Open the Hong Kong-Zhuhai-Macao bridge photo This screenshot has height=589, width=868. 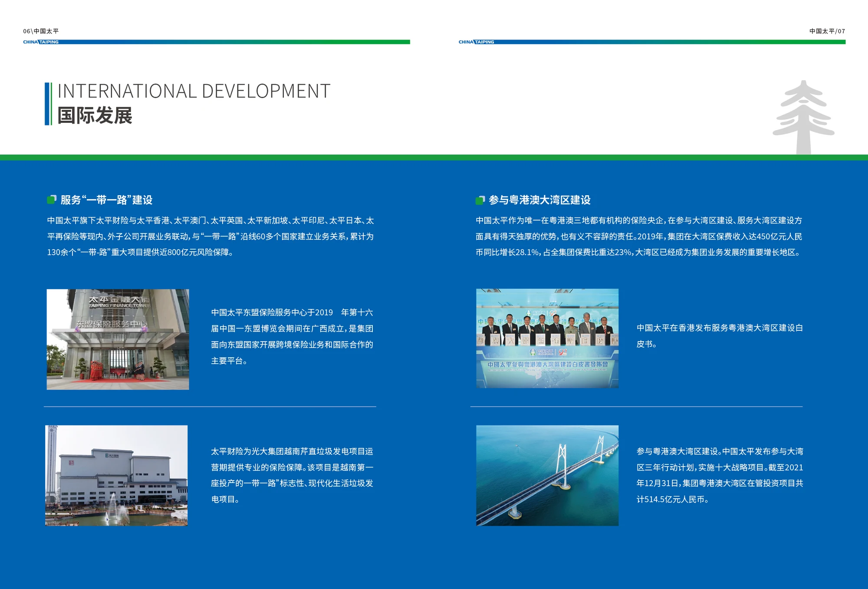pyautogui.click(x=547, y=475)
